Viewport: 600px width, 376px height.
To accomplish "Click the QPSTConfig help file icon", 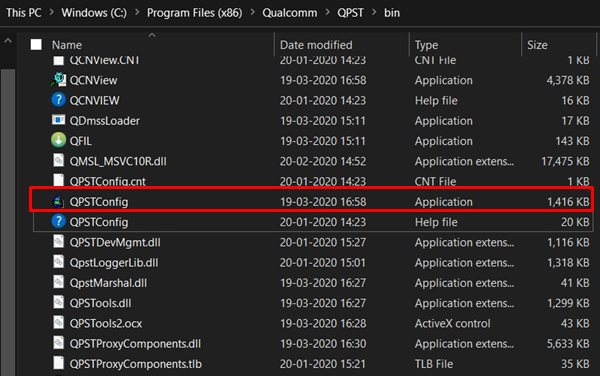I will pyautogui.click(x=58, y=221).
